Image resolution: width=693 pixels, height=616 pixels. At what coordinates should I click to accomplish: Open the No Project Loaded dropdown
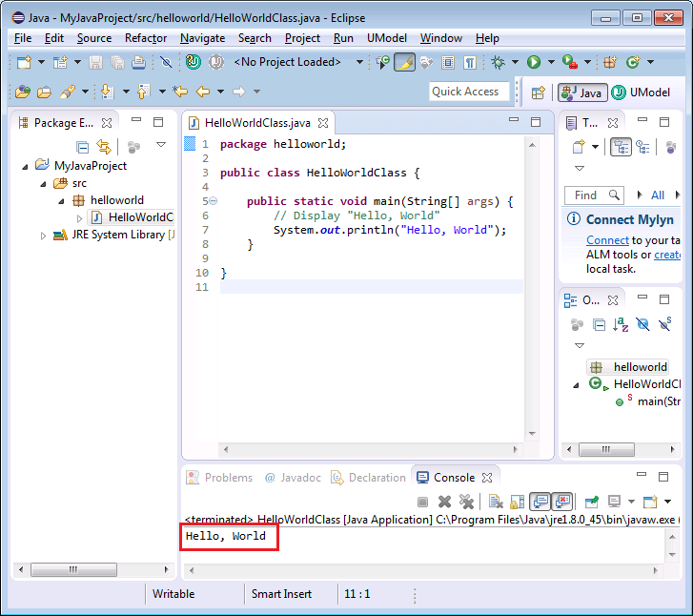pos(359,62)
